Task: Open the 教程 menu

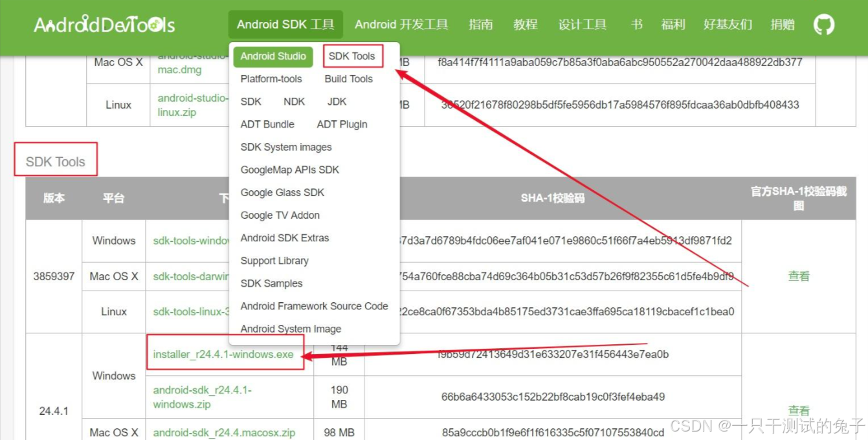Action: (x=526, y=25)
